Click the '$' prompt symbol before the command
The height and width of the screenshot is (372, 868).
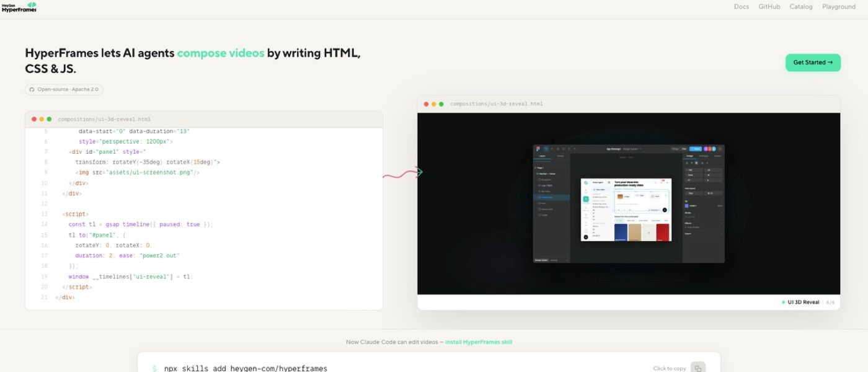(154, 368)
